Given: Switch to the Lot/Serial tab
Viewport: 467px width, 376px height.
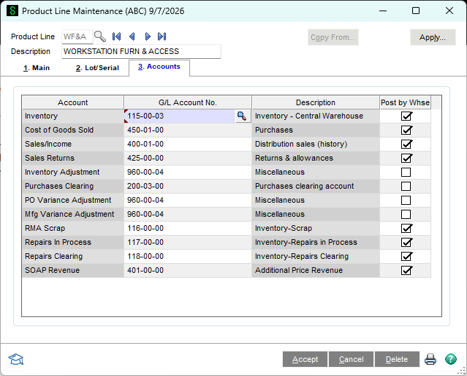Looking at the screenshot, I should pyautogui.click(x=97, y=68).
